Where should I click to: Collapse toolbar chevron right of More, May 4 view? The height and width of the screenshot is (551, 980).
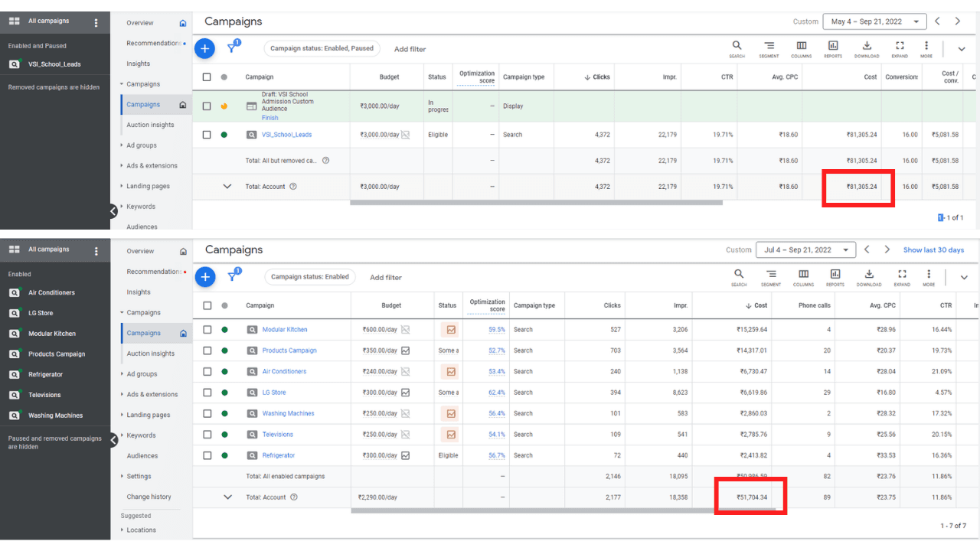click(x=962, y=49)
